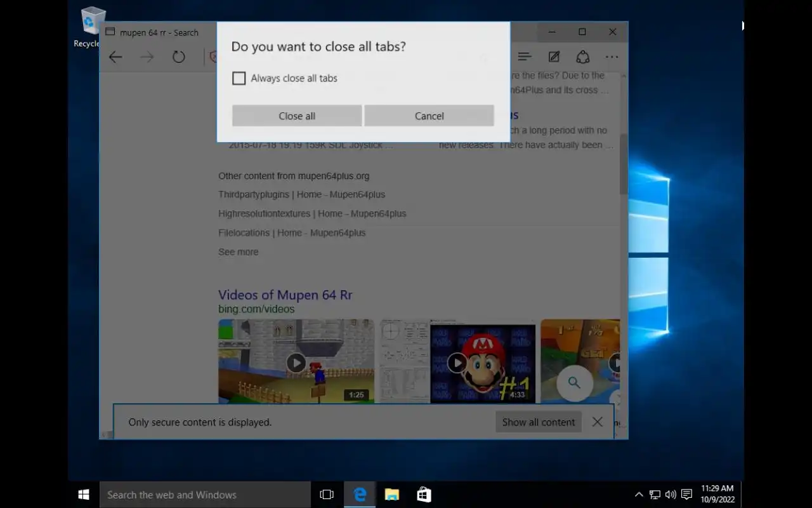This screenshot has height=508, width=812.
Task: Dismiss the dialog with Cancel
Action: [429, 116]
